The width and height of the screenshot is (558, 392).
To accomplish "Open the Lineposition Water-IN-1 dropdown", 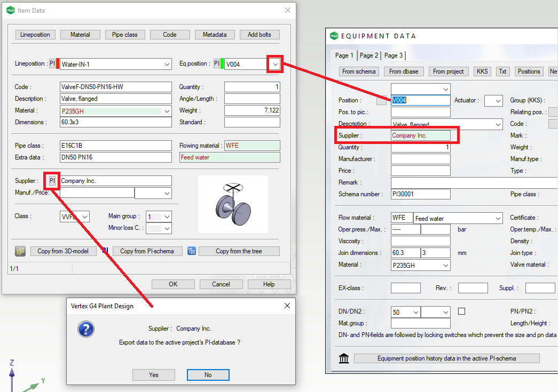I will 167,65.
